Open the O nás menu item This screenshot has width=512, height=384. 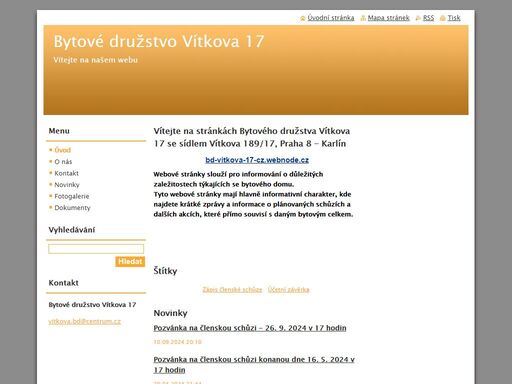pyautogui.click(x=63, y=162)
